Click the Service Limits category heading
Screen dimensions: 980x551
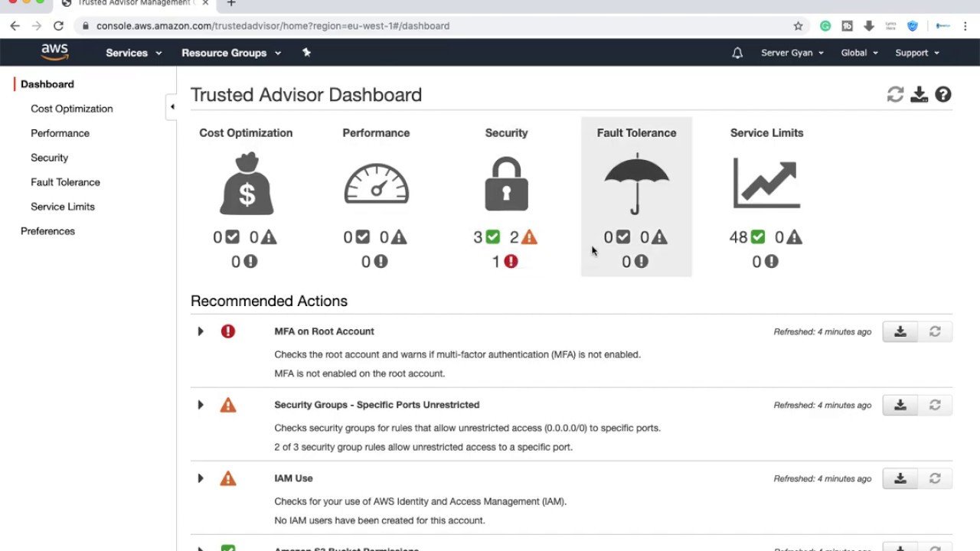766,133
